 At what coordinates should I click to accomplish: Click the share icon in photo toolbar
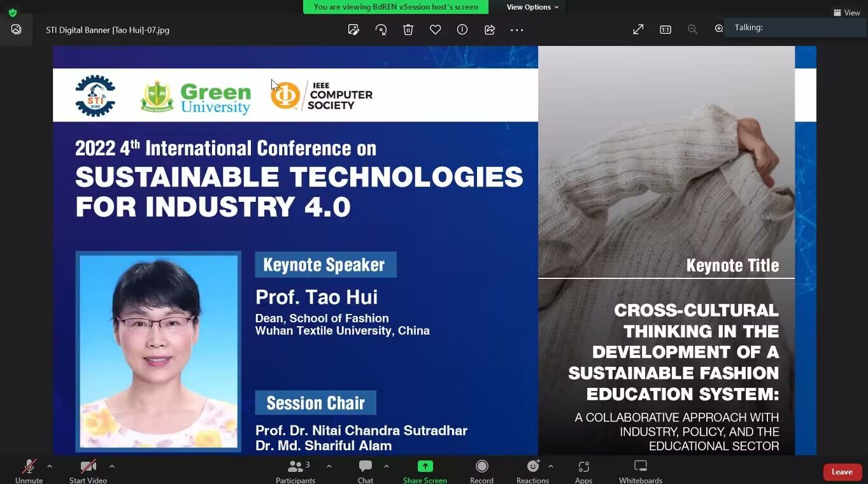pyautogui.click(x=490, y=30)
